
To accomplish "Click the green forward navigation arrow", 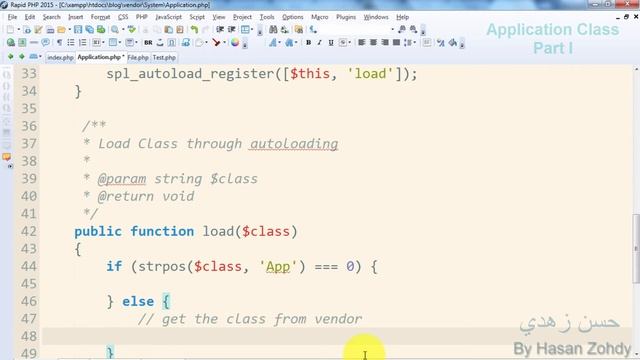I will [22, 57].
